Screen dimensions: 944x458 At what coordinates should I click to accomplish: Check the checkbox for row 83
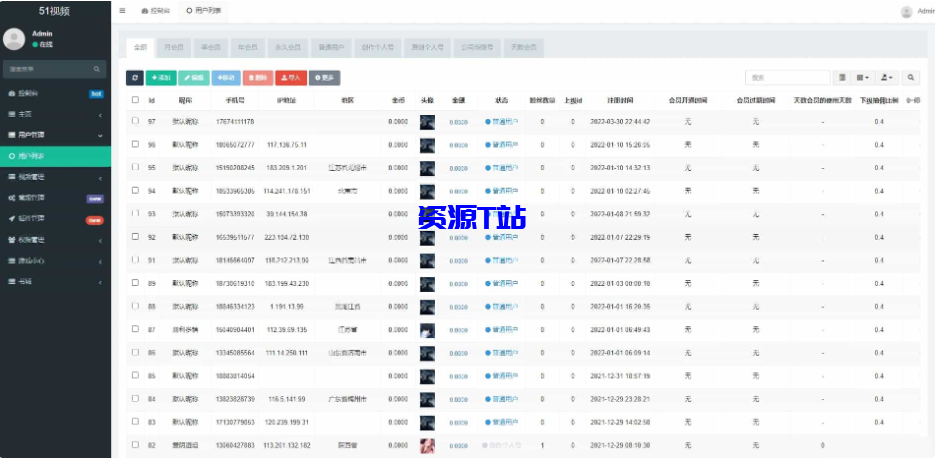pyautogui.click(x=135, y=422)
